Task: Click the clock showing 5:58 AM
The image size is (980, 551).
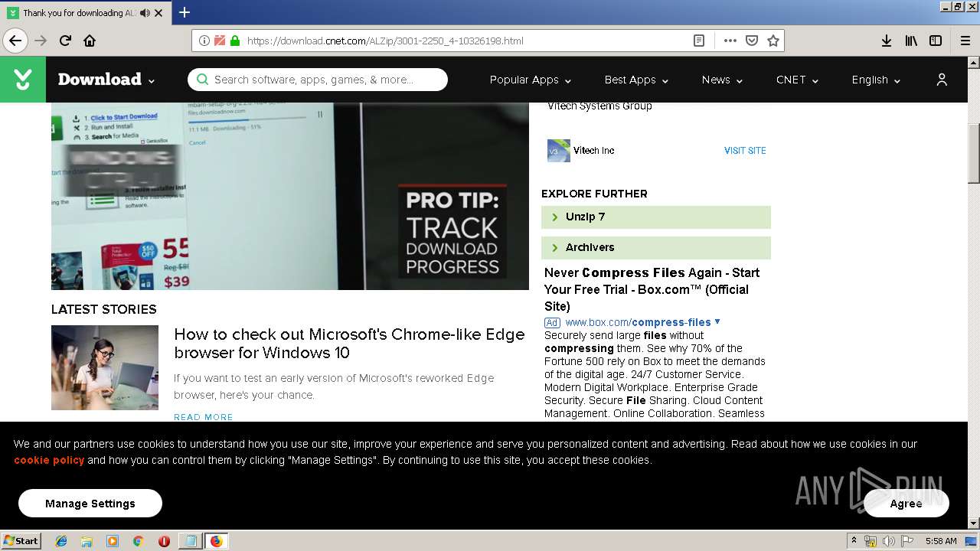Action: (941, 541)
